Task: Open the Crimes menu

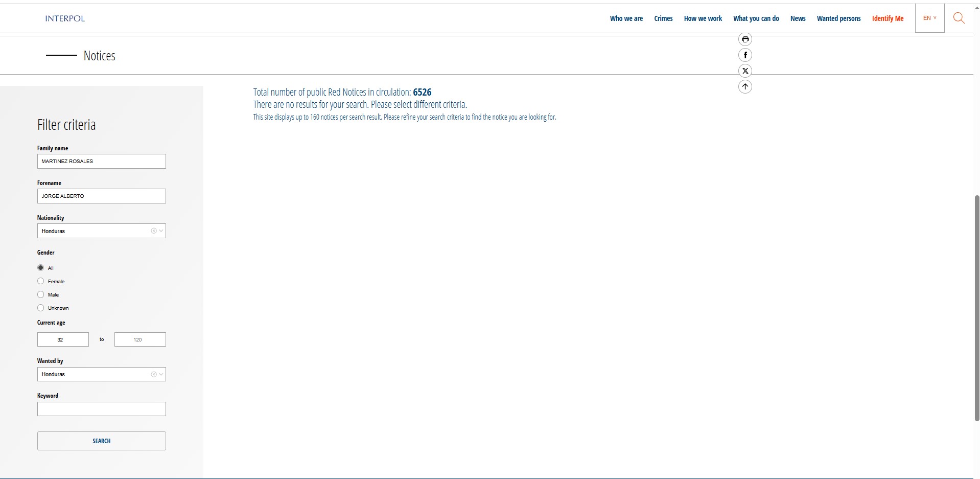Action: [663, 18]
